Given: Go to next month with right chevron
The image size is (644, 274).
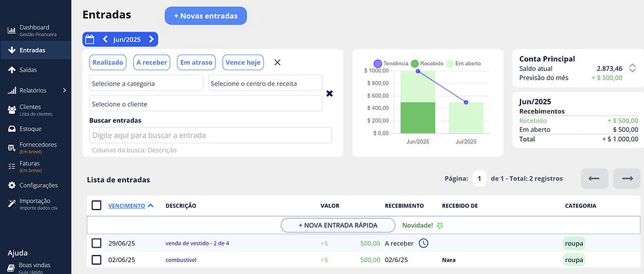Looking at the screenshot, I should 151,39.
